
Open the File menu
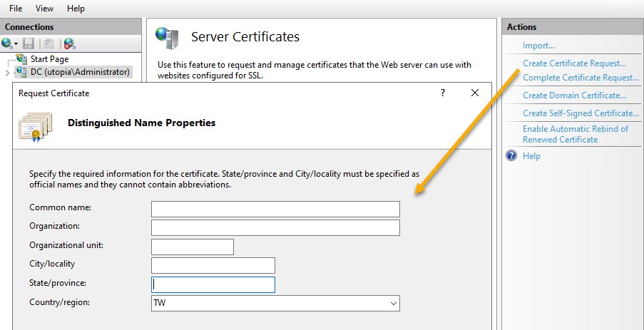coord(16,9)
